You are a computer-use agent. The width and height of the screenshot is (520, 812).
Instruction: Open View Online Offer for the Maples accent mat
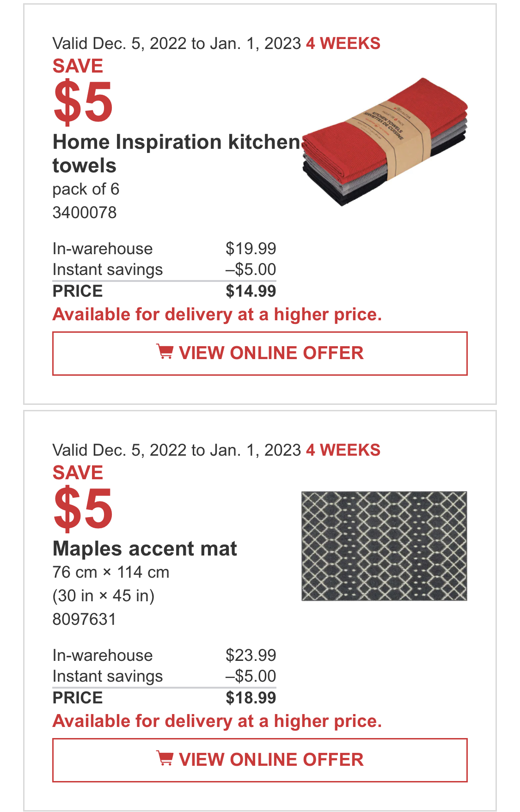(260, 760)
